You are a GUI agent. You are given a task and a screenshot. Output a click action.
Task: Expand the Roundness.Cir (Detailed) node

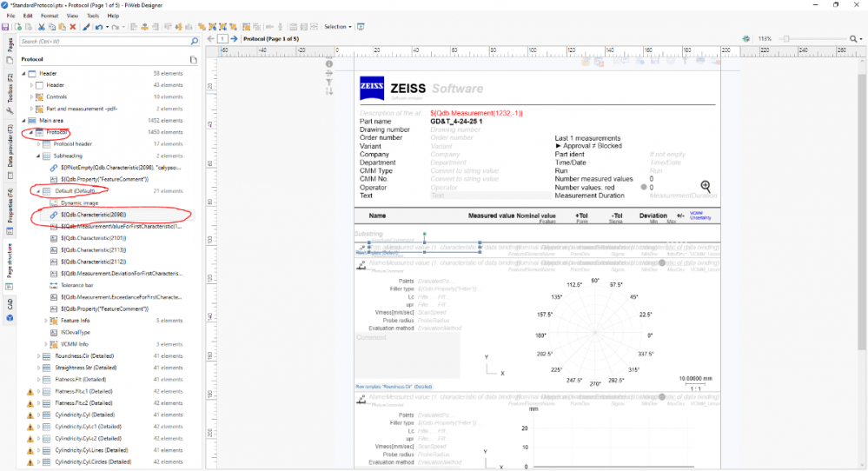[39, 356]
